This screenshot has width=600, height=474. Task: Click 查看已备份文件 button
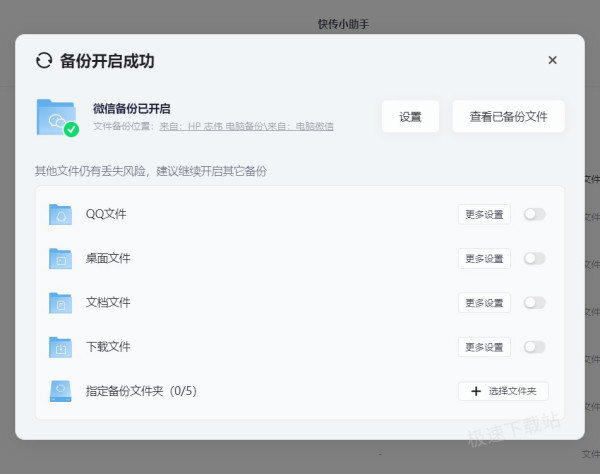(x=509, y=117)
